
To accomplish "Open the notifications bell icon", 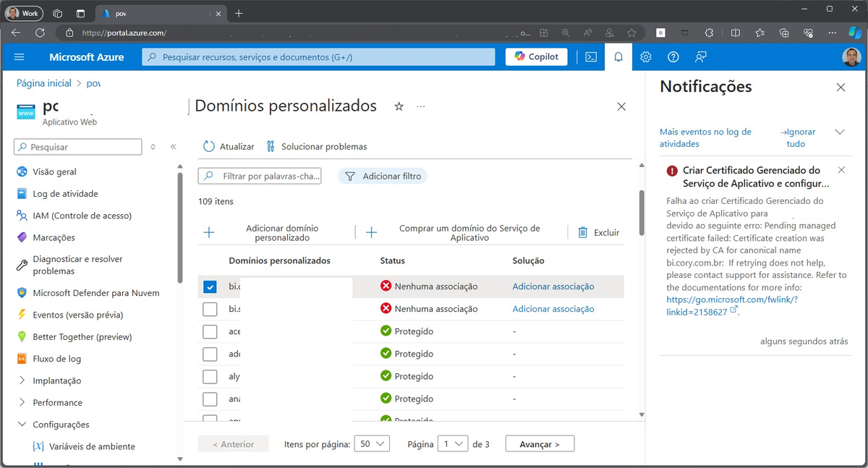I will coord(618,57).
